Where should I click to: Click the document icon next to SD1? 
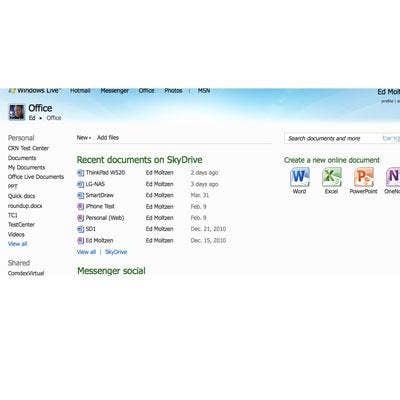[80, 229]
